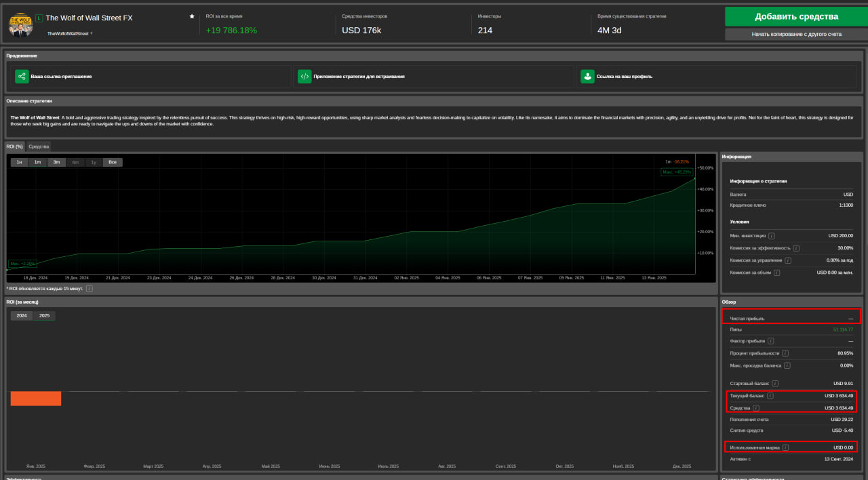Click the 1m -16.21% chart label

coord(677,162)
